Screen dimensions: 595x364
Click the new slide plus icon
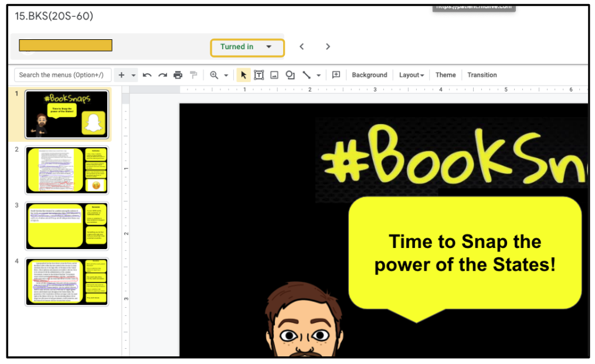pos(121,75)
